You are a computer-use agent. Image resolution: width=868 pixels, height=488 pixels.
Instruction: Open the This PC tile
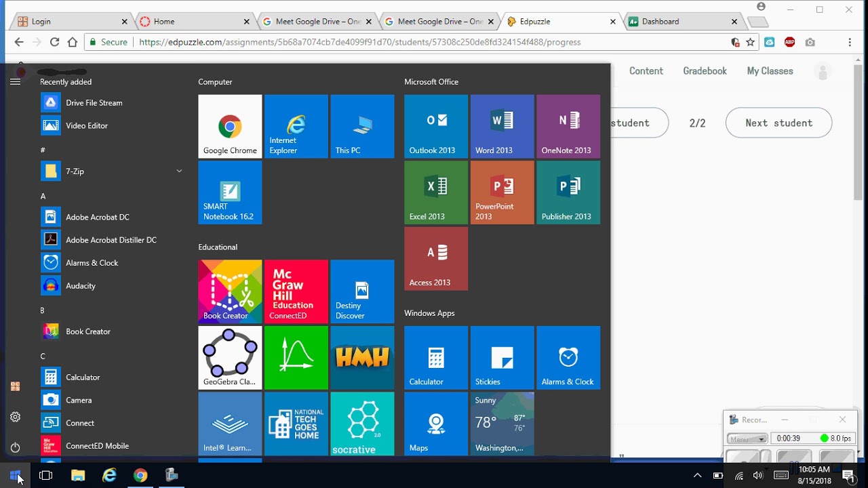(362, 126)
